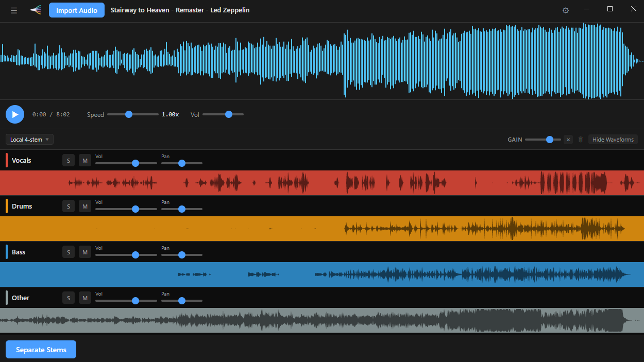Image resolution: width=644 pixels, height=362 pixels.
Task: Solo the Drums stem
Action: click(68, 206)
